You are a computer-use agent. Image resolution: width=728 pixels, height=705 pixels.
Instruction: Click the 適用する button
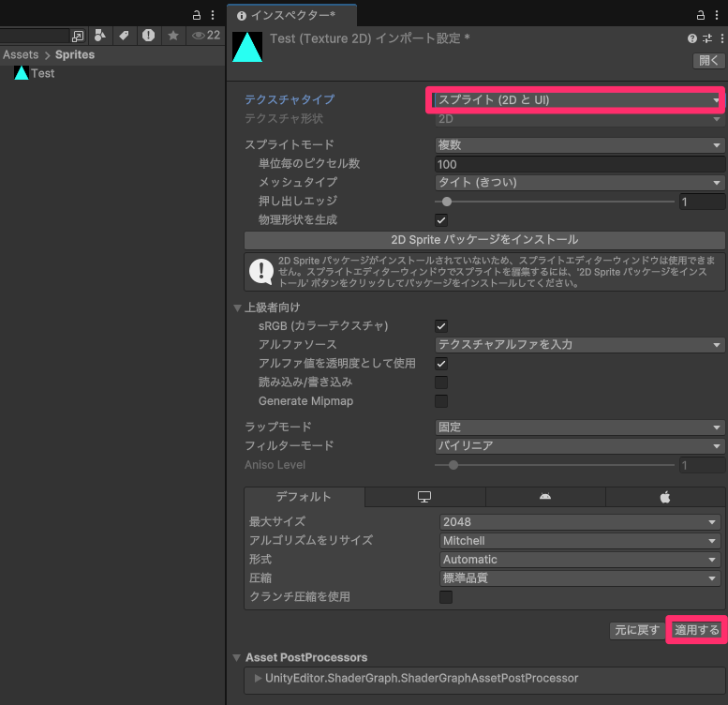(x=697, y=630)
